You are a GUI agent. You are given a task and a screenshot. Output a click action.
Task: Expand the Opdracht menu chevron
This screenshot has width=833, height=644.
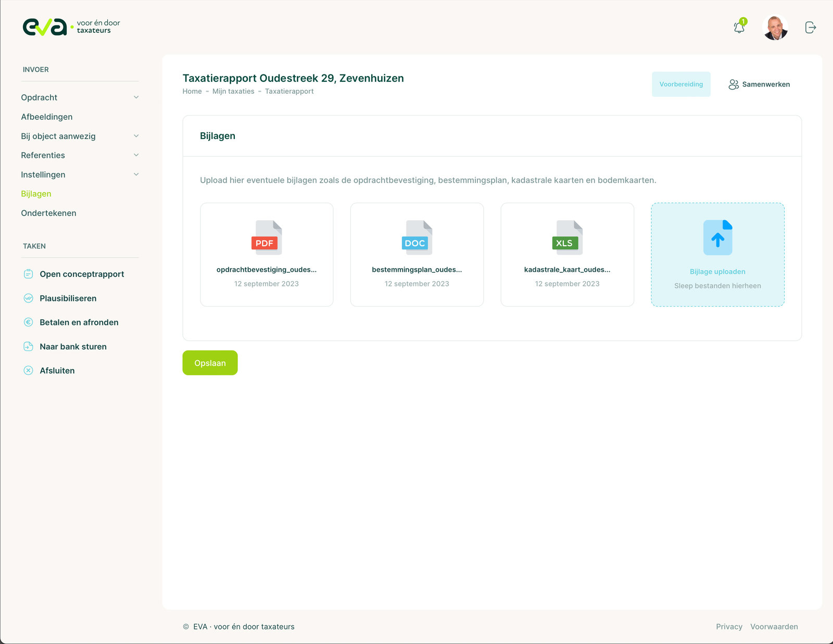pos(136,97)
